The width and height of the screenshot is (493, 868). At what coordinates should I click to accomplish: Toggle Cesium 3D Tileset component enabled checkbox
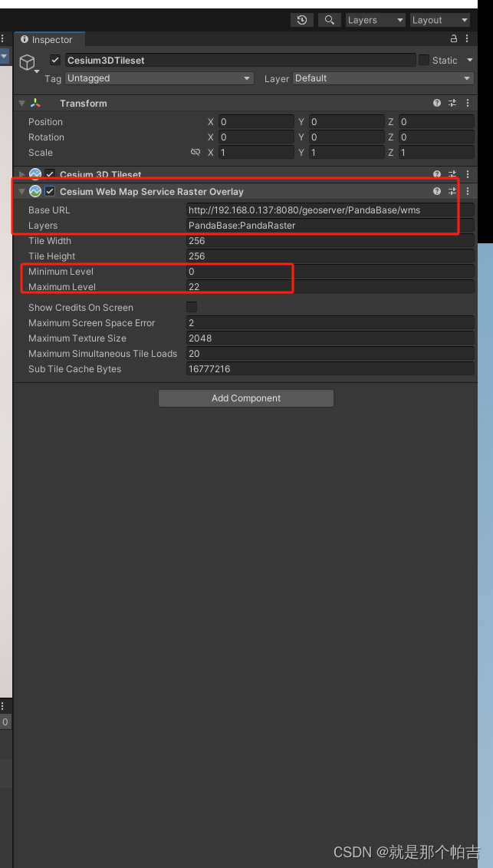click(x=50, y=174)
